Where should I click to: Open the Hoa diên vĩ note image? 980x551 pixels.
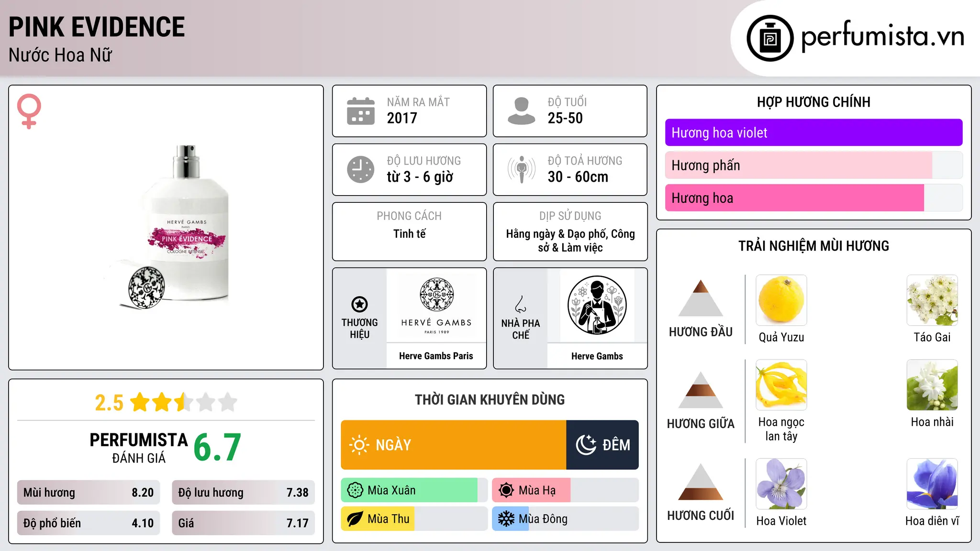[932, 484]
